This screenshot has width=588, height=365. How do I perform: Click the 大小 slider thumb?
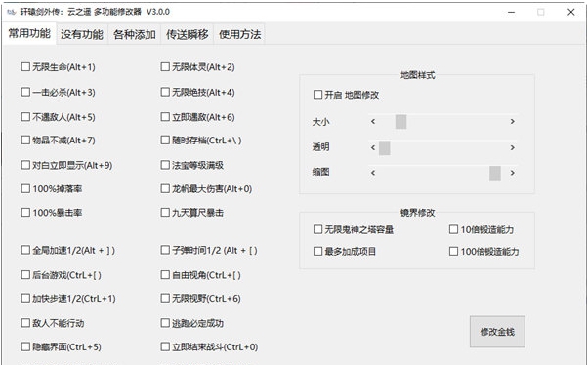tap(400, 122)
